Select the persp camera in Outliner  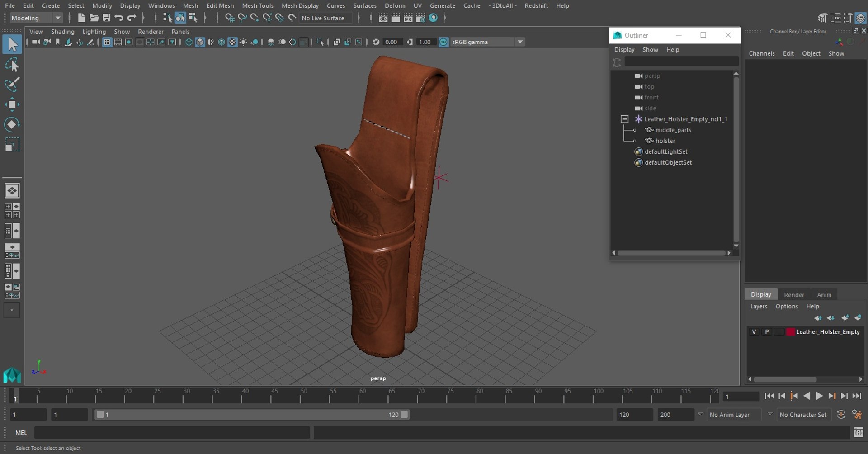point(652,76)
